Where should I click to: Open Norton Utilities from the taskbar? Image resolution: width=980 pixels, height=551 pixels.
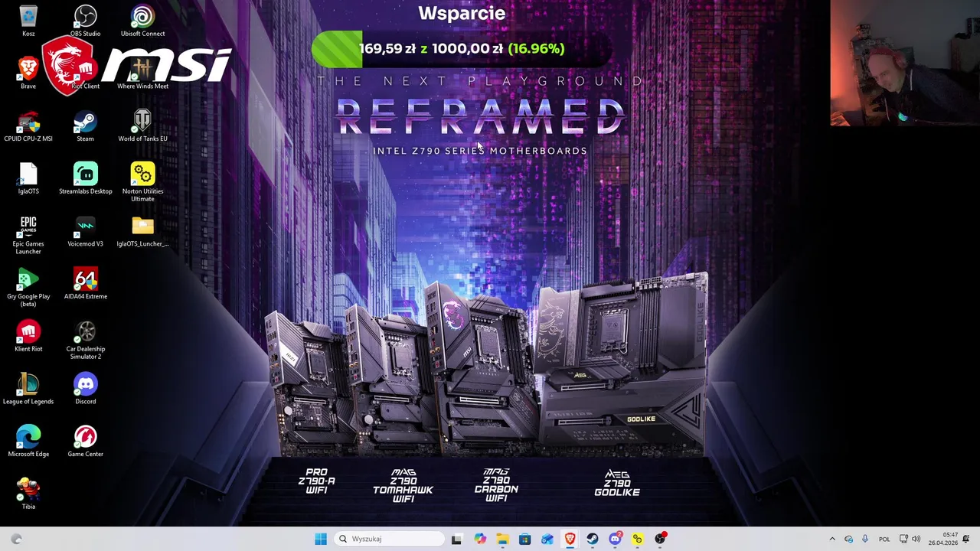(637, 539)
